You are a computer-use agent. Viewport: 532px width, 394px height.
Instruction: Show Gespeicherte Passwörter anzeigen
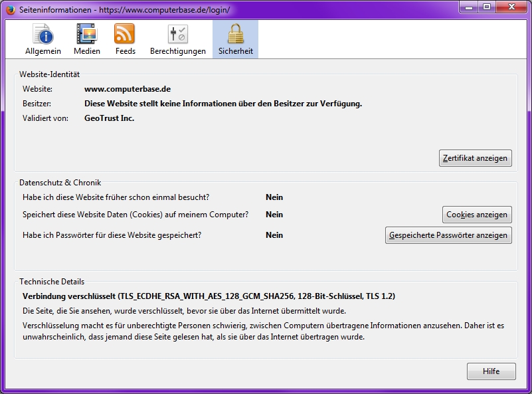pyautogui.click(x=448, y=235)
